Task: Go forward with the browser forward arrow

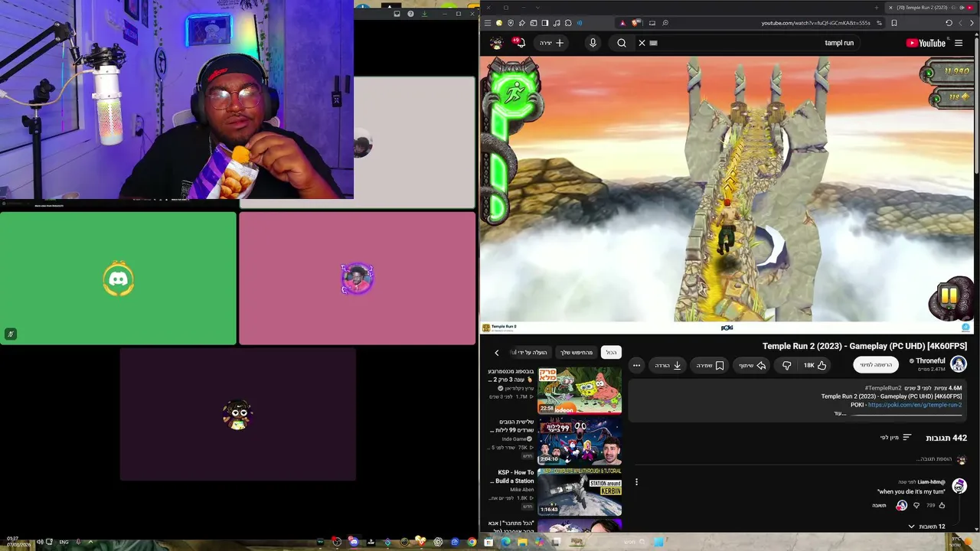Action: click(x=962, y=23)
